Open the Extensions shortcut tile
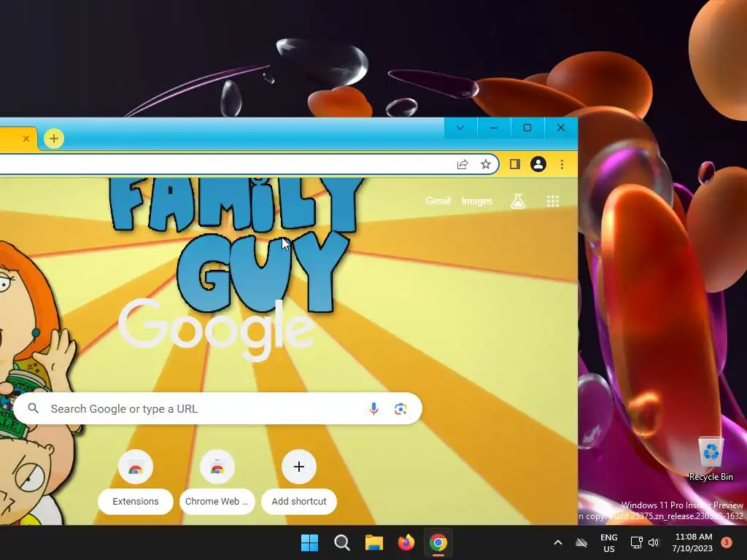This screenshot has width=747, height=560. [x=135, y=467]
